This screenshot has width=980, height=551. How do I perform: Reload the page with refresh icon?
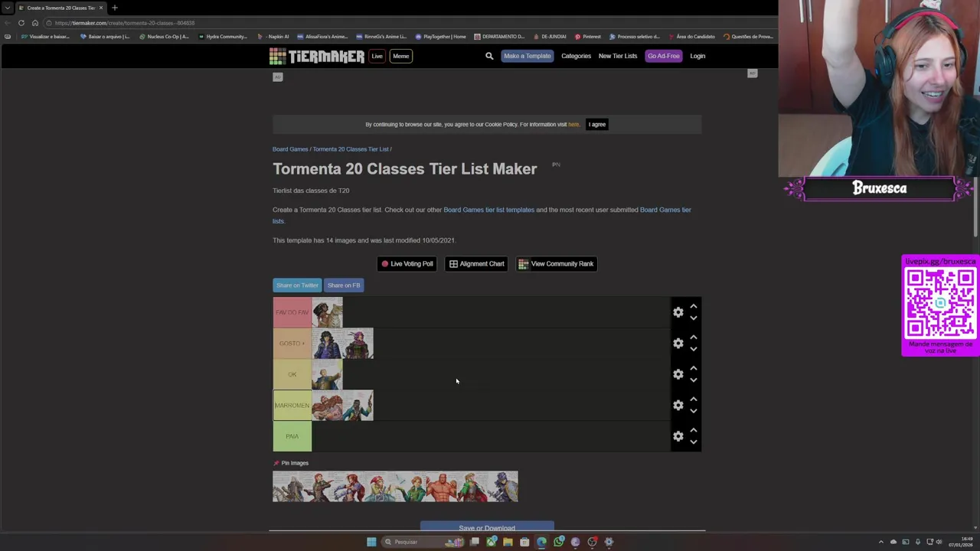click(21, 23)
